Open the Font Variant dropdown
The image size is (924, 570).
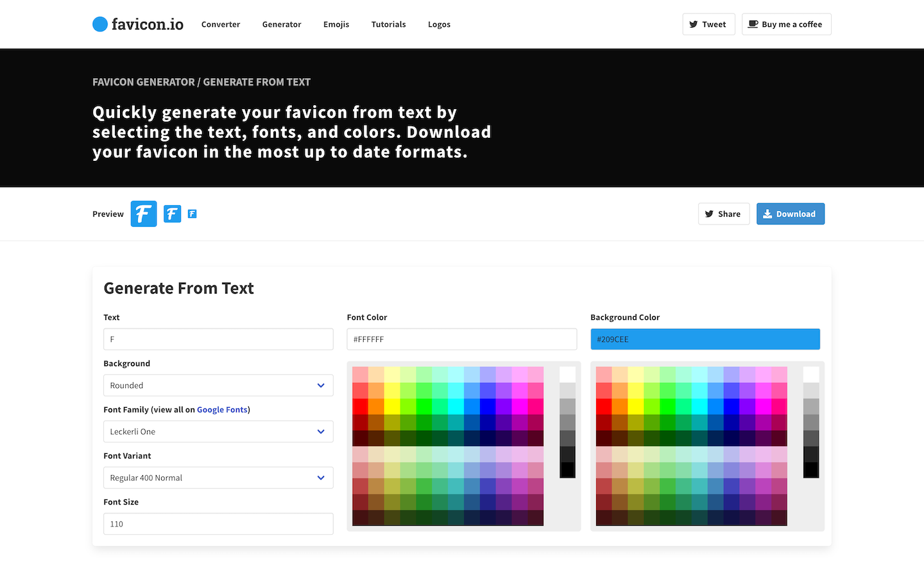[218, 478]
